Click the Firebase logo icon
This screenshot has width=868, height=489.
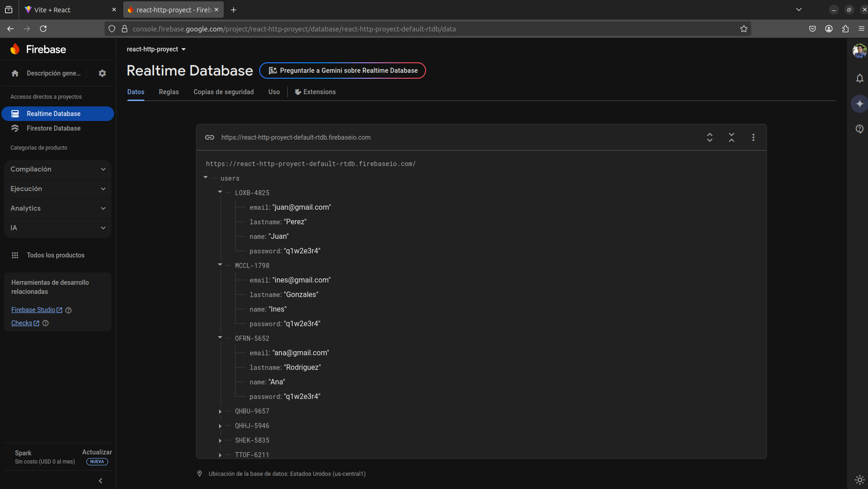tap(15, 49)
